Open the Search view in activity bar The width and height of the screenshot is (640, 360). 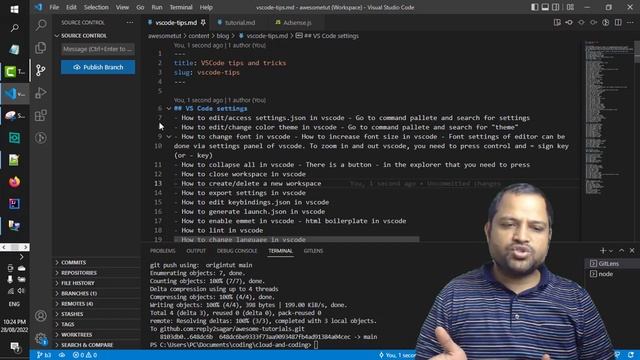pos(40,25)
